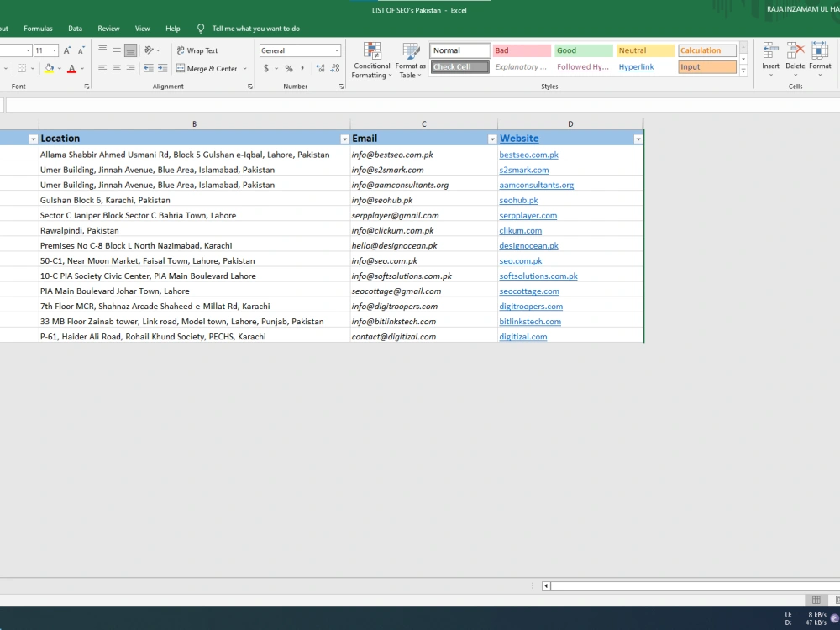This screenshot has height=630, width=840.
Task: Apply the fill color bucket icon
Action: (49, 68)
